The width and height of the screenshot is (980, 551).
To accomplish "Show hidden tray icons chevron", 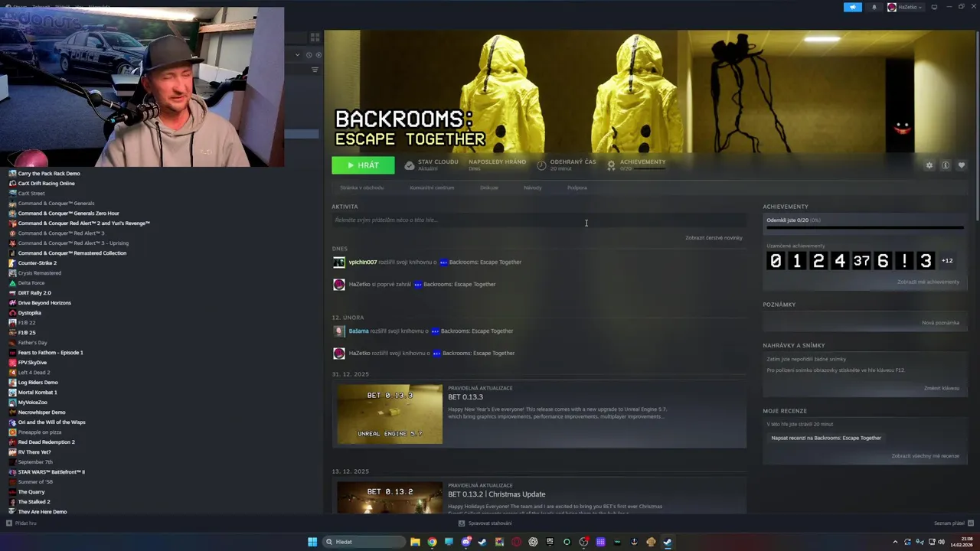I will point(896,542).
